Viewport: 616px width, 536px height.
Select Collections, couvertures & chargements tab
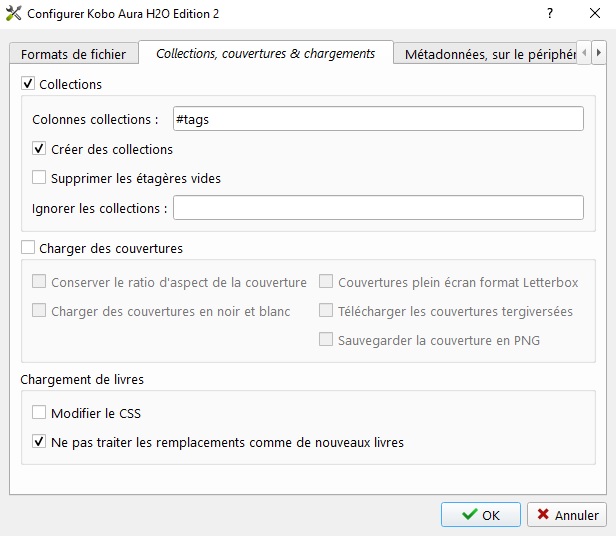(266, 53)
